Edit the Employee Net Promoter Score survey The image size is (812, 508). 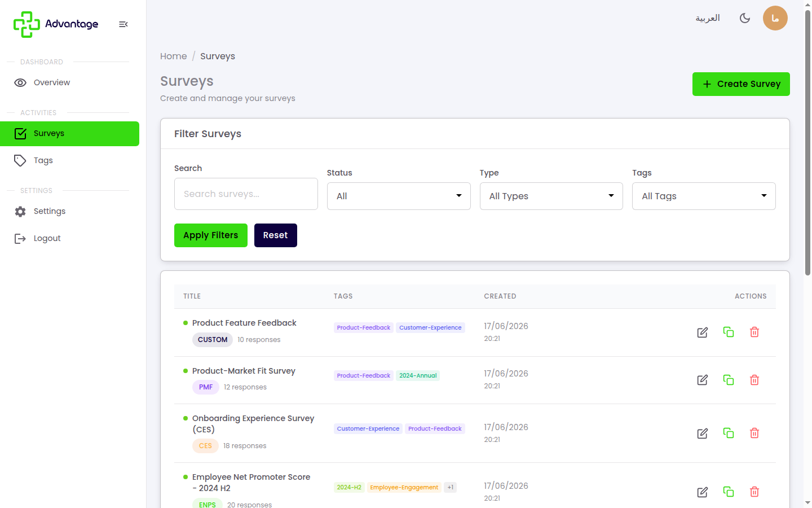coord(703,492)
